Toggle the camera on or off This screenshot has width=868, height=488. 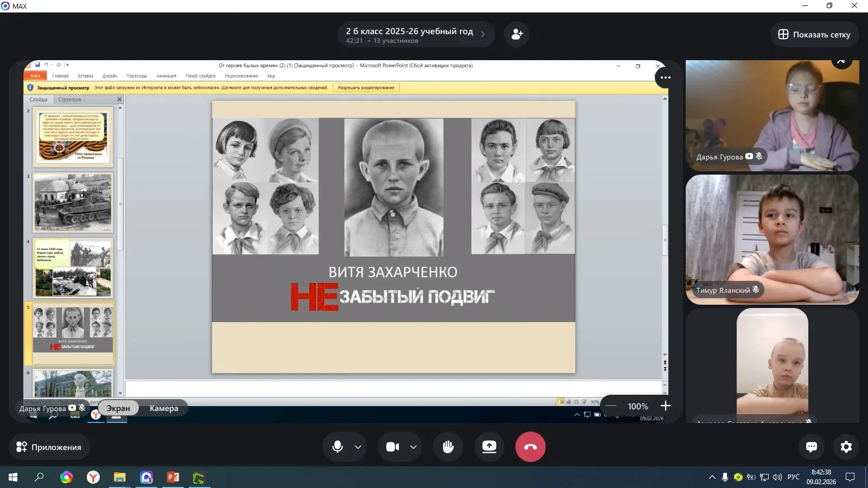click(x=393, y=447)
